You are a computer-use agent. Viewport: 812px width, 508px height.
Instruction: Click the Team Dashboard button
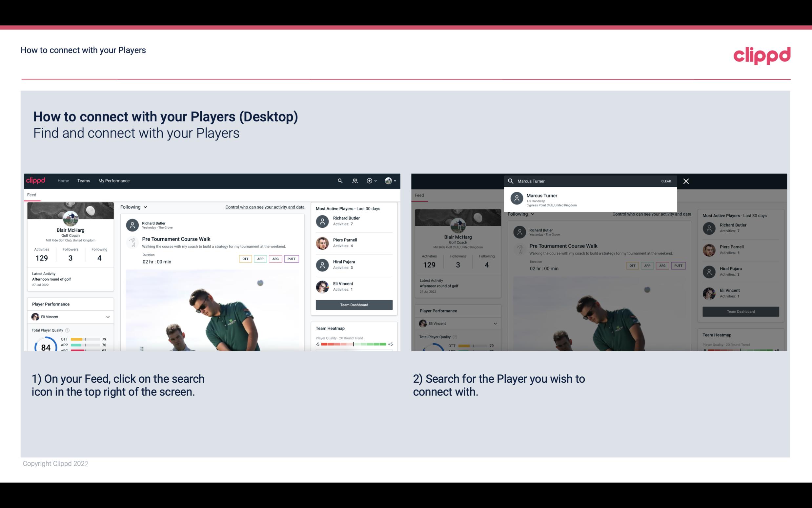[x=354, y=305]
